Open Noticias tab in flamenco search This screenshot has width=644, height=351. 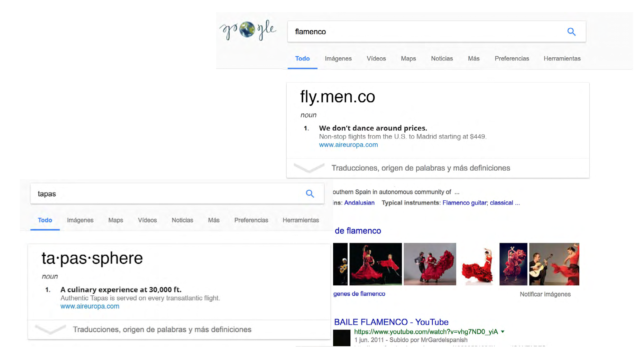point(442,58)
